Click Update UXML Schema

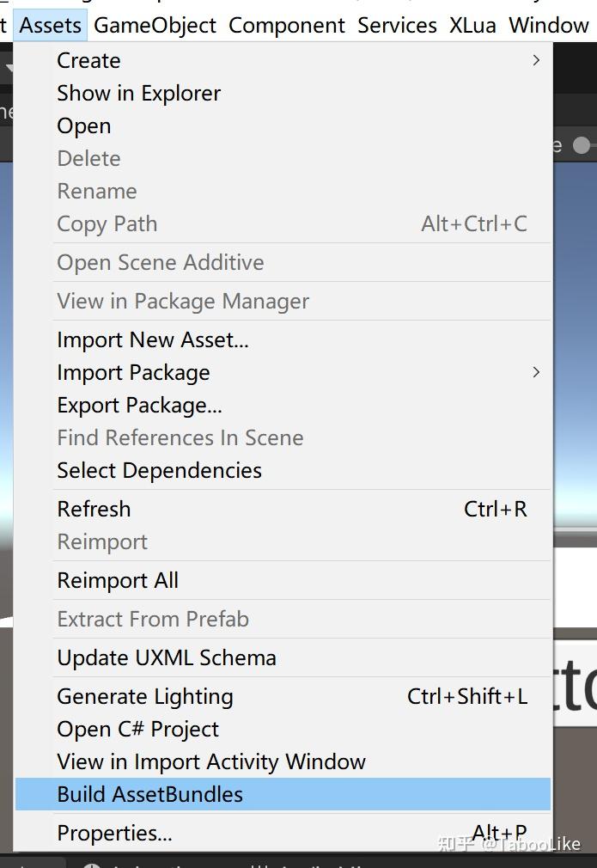167,657
